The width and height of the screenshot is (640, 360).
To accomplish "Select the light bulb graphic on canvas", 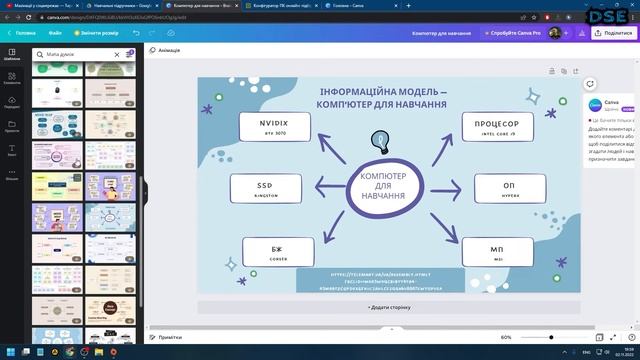I will tap(380, 142).
